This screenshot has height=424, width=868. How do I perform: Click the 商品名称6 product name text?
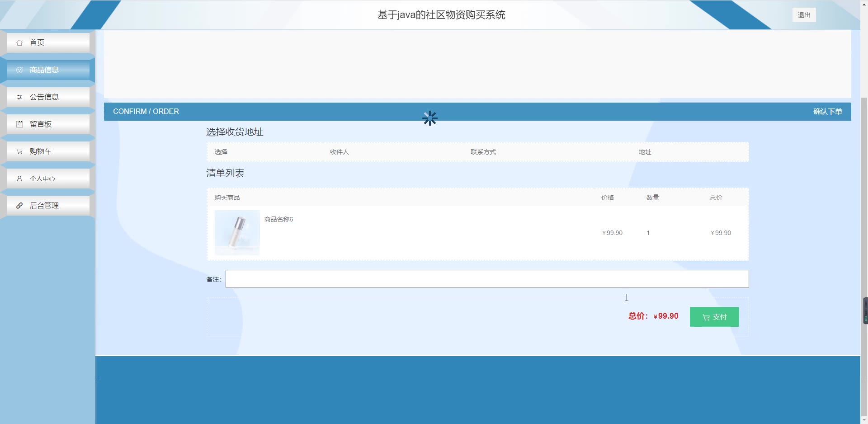278,219
